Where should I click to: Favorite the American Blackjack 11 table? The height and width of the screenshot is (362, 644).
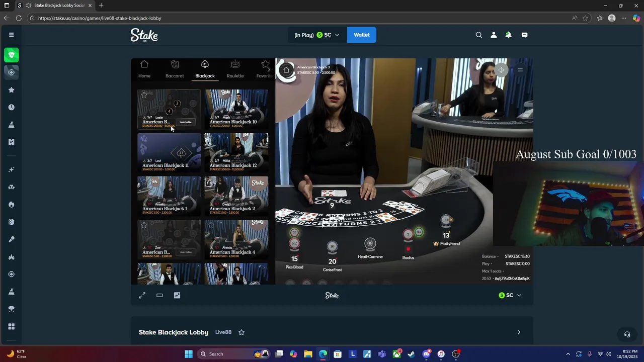(144, 138)
